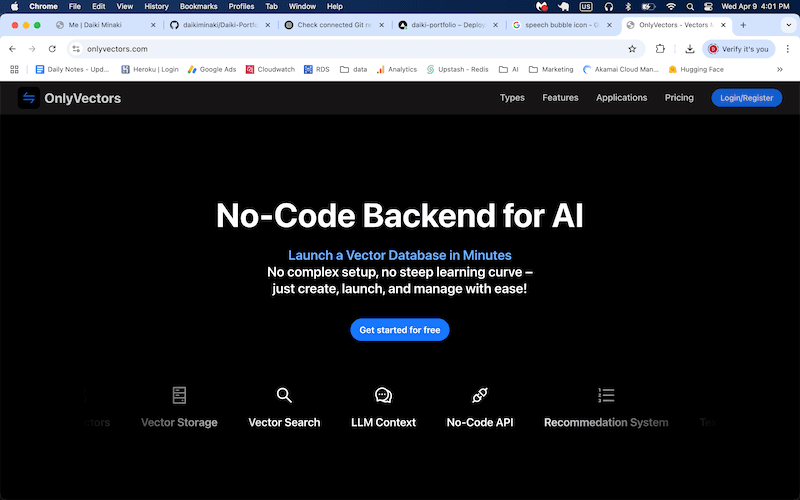Open the Heroku Login bookmark
Screen dimensions: 800x500
[149, 69]
